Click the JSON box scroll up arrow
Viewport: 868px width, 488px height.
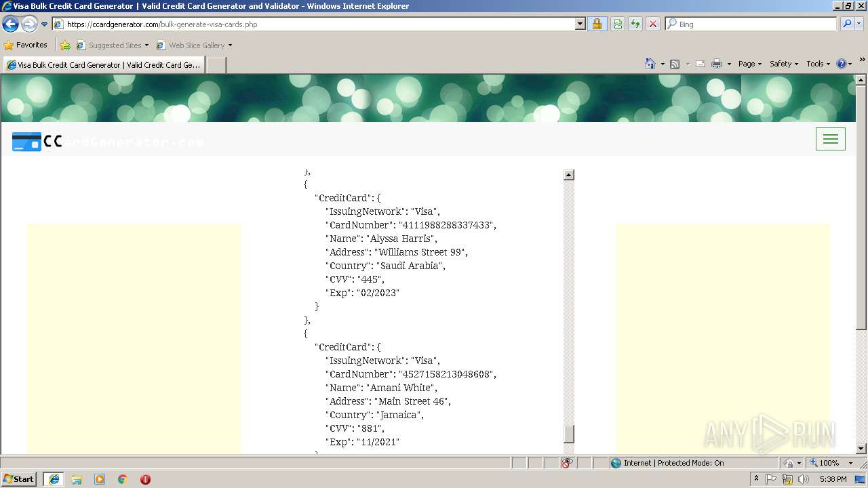(x=569, y=175)
